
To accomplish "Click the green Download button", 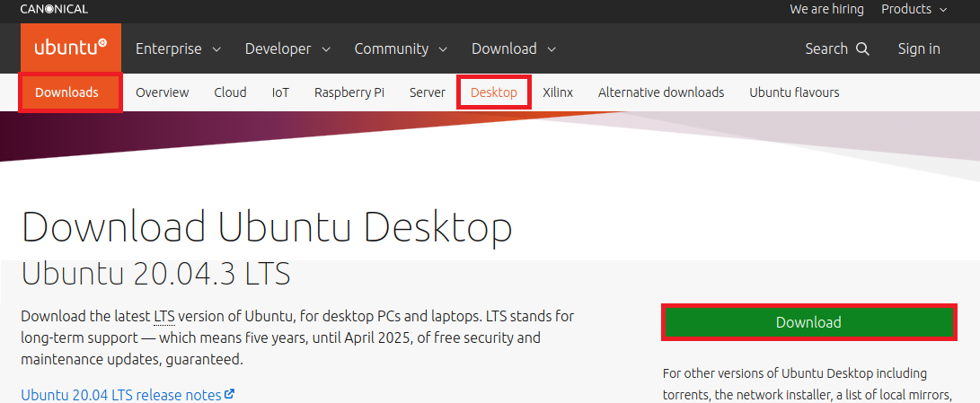I will coord(808,322).
